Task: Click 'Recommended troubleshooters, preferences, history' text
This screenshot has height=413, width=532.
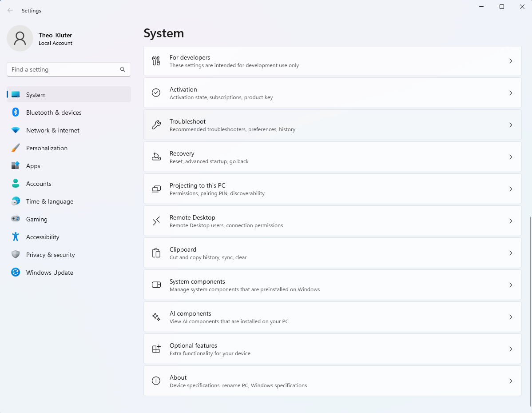Action: coord(232,129)
